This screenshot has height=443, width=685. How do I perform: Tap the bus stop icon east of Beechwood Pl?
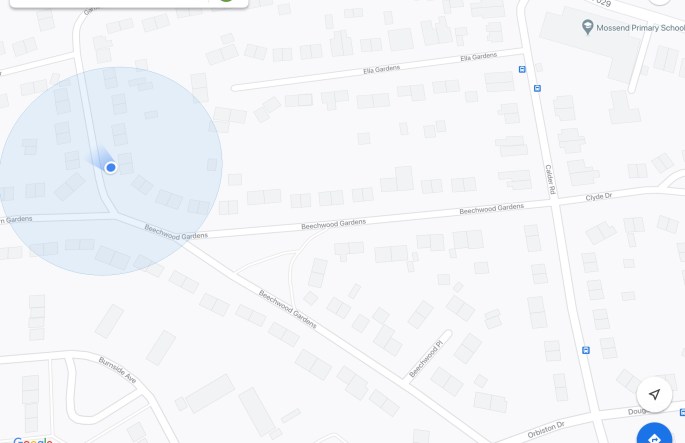point(586,350)
